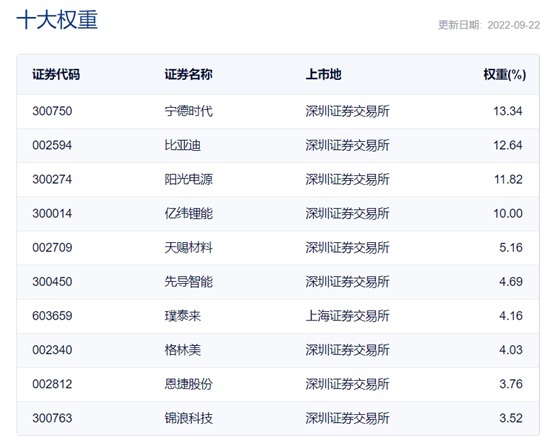The image size is (540, 436).
Task: Click weight value 11.82
Action: tap(508, 179)
